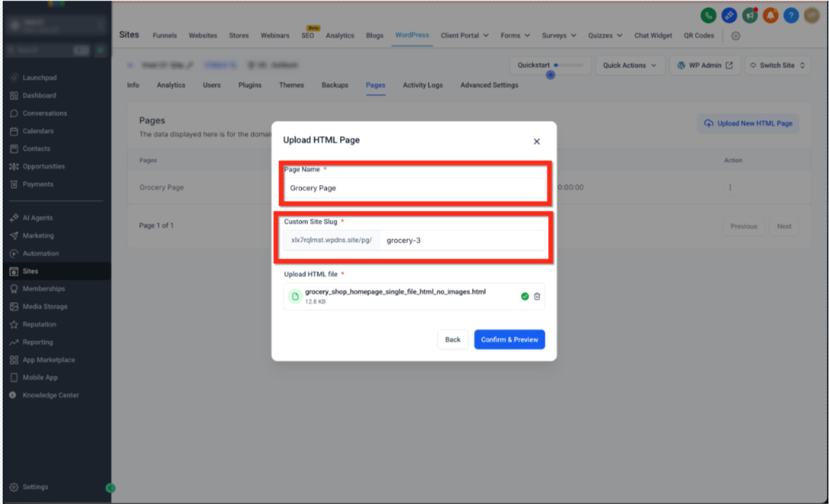
Task: Click Confirm & Preview button
Action: pyautogui.click(x=509, y=339)
